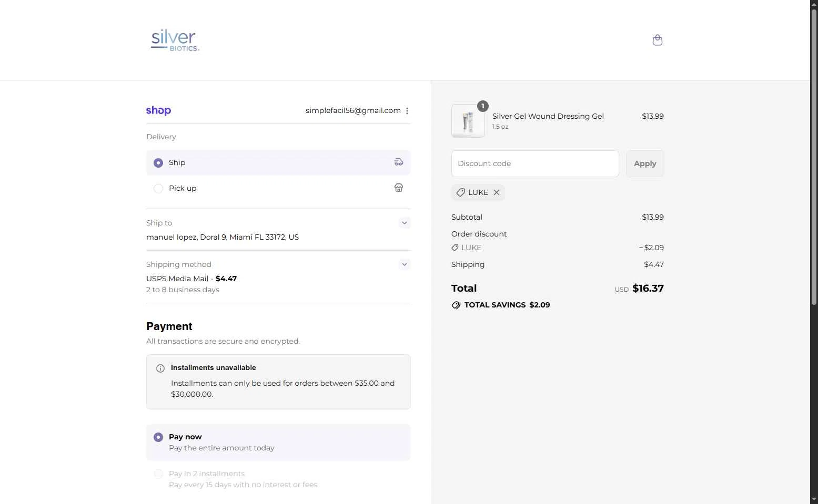Click the Apply discount button

click(x=645, y=163)
